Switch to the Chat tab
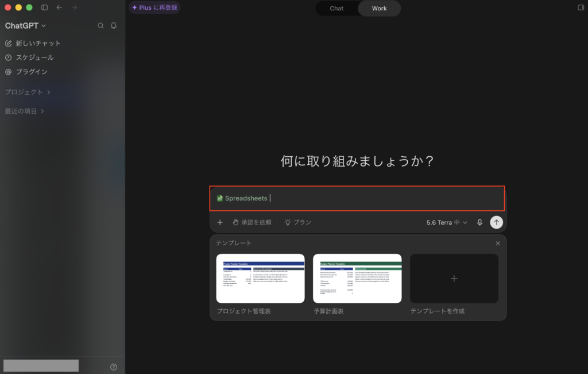The image size is (588, 374). click(336, 8)
